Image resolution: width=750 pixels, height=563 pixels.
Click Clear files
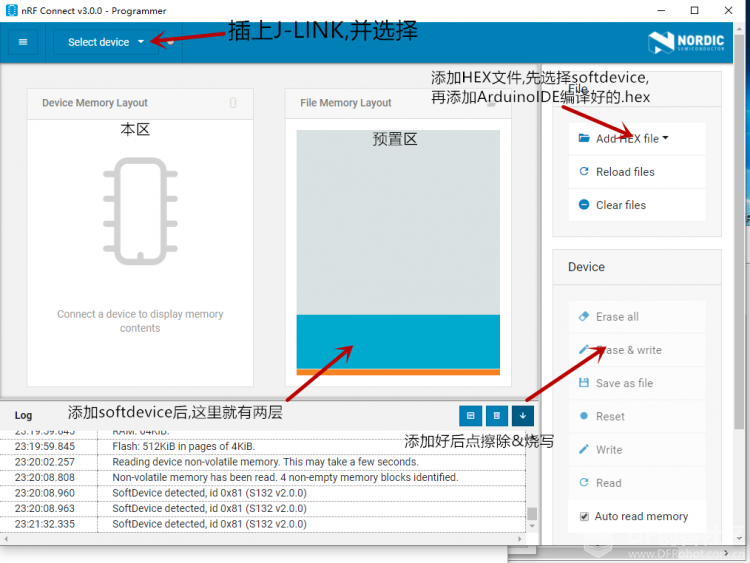click(637, 205)
